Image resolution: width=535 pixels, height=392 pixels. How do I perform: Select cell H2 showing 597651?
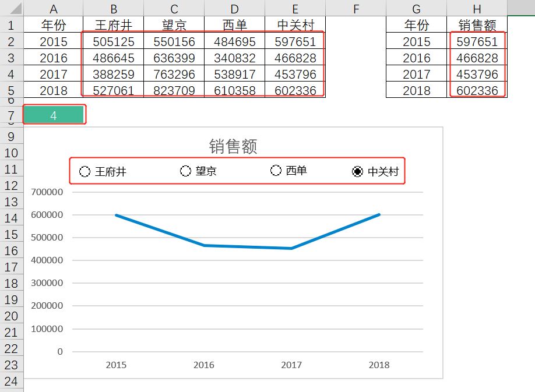point(477,41)
